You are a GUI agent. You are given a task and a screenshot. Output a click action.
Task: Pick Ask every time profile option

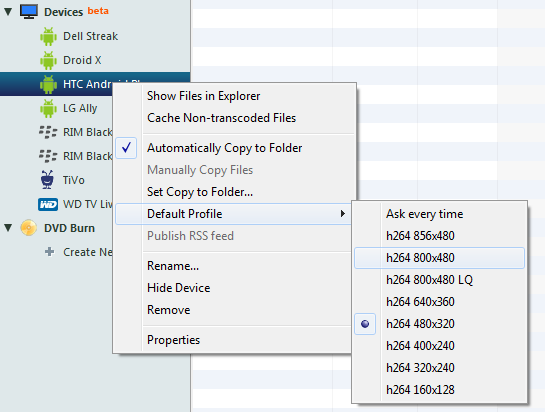[424, 214]
